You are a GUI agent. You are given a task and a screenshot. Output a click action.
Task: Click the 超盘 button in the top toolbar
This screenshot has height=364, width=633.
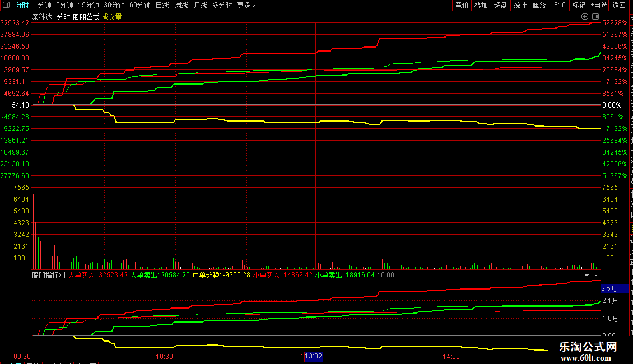pyautogui.click(x=500, y=5)
